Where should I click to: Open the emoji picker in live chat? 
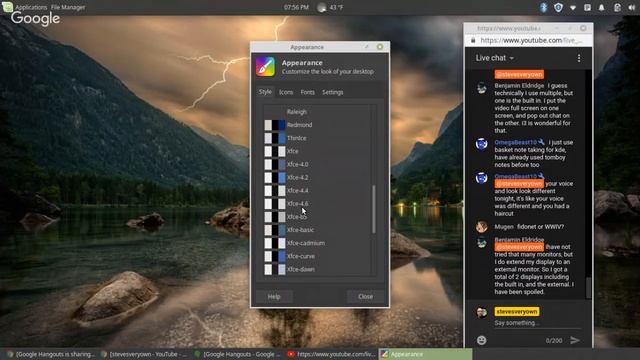tap(482, 340)
